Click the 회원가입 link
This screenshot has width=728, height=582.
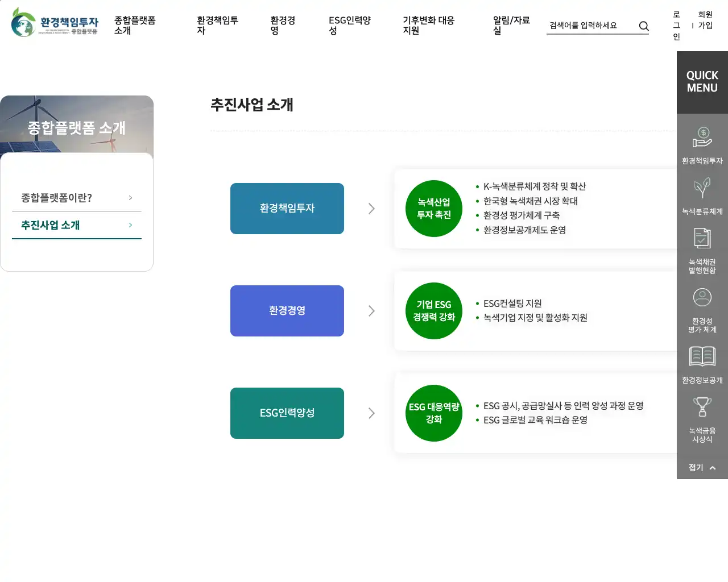pos(705,20)
